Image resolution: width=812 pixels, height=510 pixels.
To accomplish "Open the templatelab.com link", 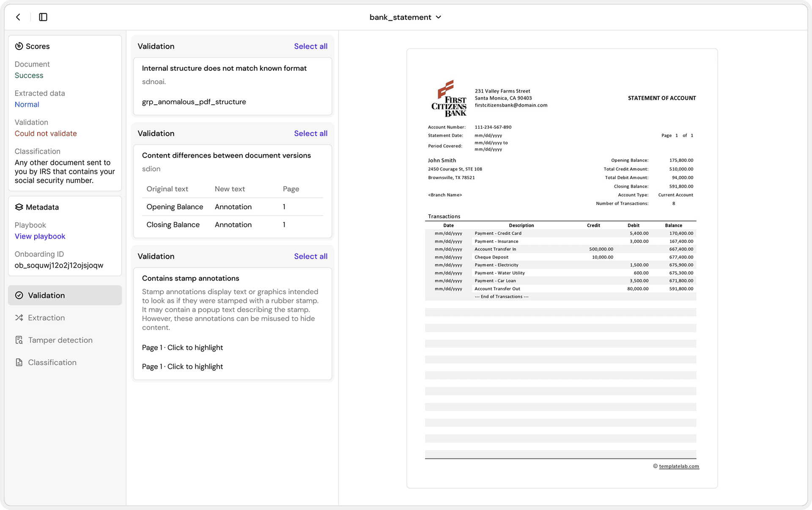I will (x=679, y=466).
